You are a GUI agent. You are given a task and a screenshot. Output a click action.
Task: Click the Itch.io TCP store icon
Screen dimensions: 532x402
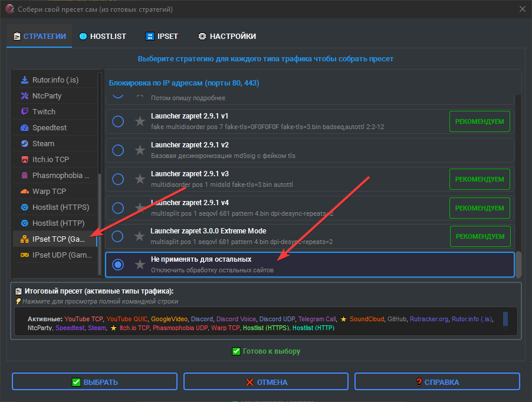pos(25,159)
